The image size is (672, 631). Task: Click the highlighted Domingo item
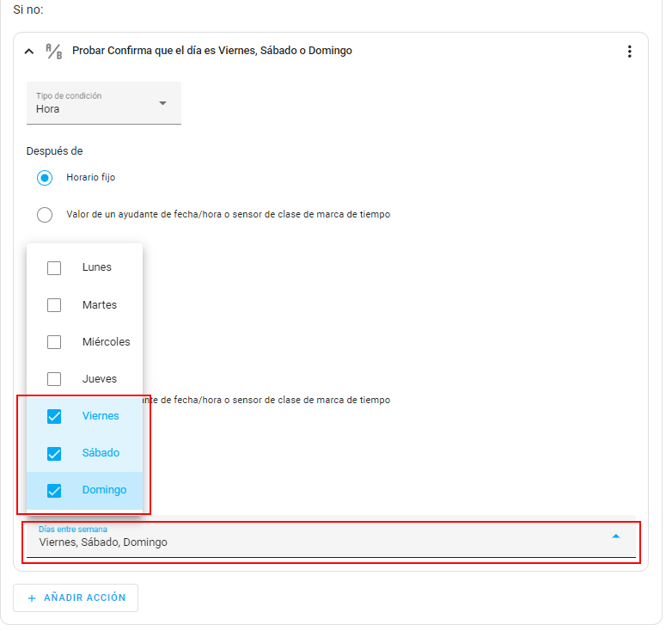coord(104,490)
